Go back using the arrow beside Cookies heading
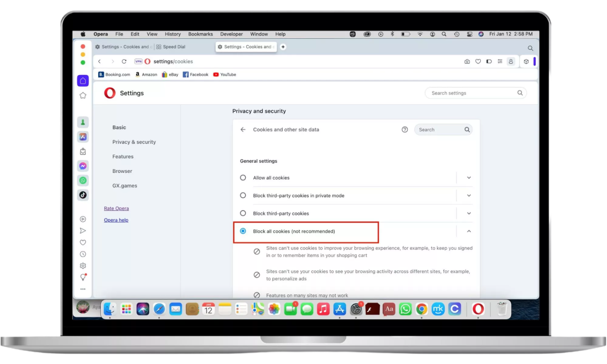Viewport: 607px width, 364px height. click(243, 130)
